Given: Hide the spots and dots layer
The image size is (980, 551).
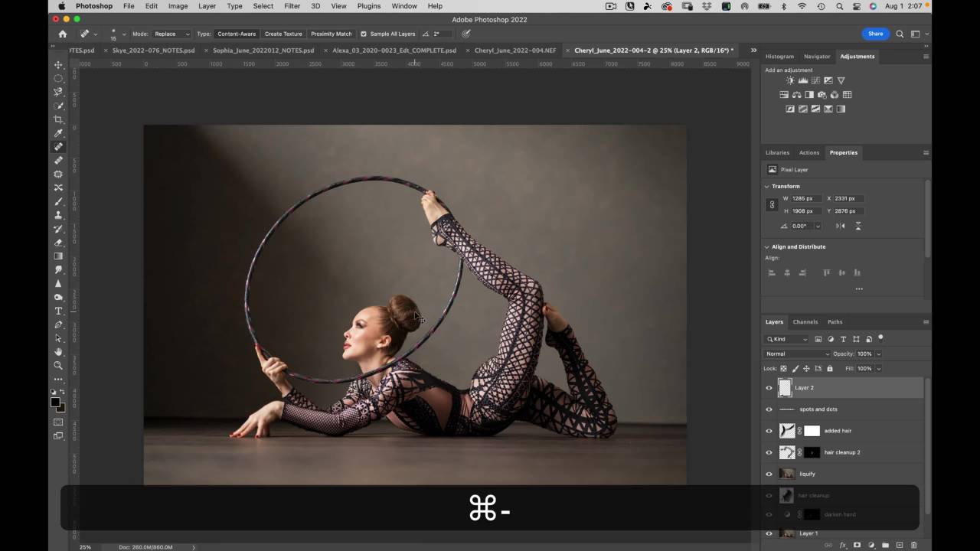Looking at the screenshot, I should (769, 409).
